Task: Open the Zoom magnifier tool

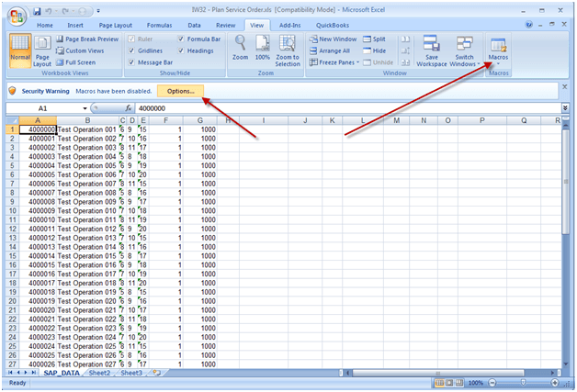Action: 240,48
